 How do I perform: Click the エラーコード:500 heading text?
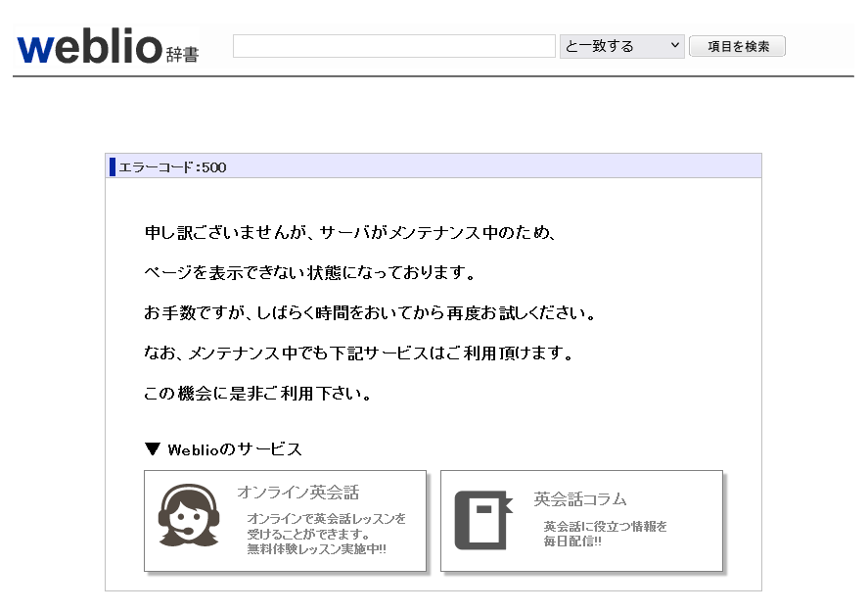tap(172, 167)
